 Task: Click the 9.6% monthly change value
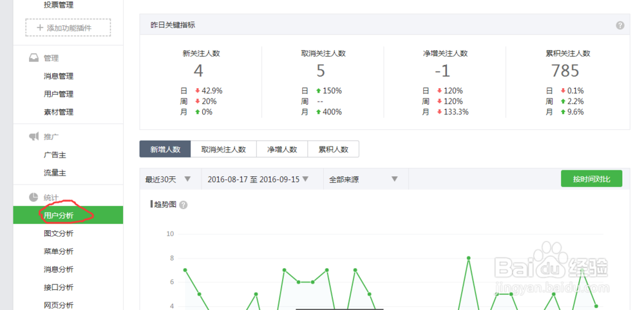[x=575, y=112]
